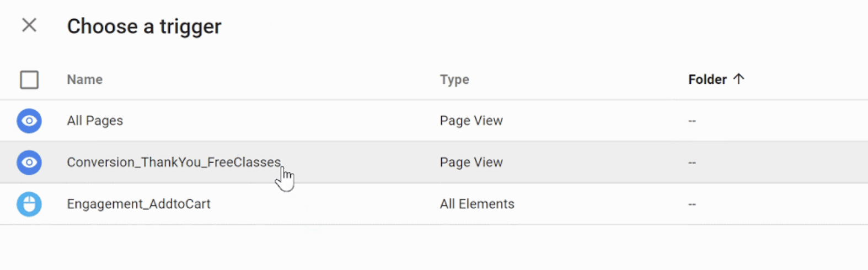Click folder cell of Engagement_AddtoCart row
This screenshot has height=270, width=868.
point(692,204)
